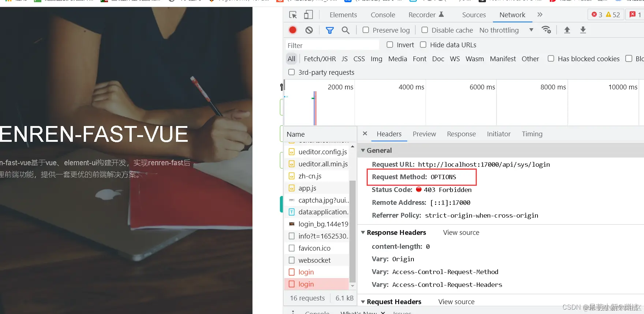Click the network Filter text field
Viewport: 644px width, 314px height.
pos(332,45)
